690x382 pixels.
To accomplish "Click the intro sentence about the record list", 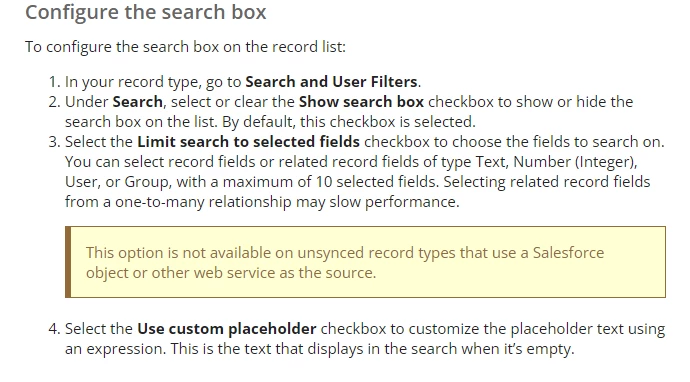I will point(185,47).
